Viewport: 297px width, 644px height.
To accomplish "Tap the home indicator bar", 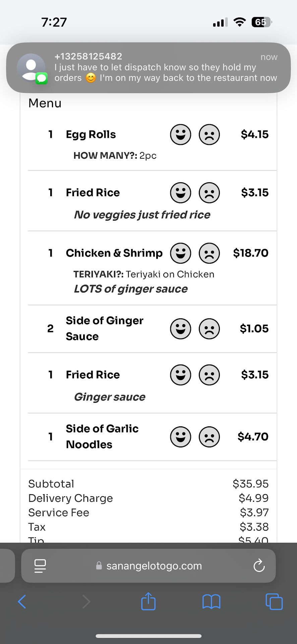I will pos(148,636).
